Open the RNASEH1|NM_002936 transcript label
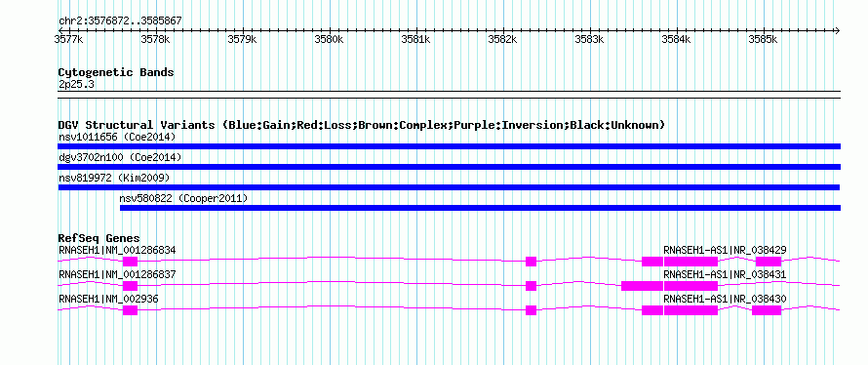The image size is (868, 365). click(x=108, y=299)
